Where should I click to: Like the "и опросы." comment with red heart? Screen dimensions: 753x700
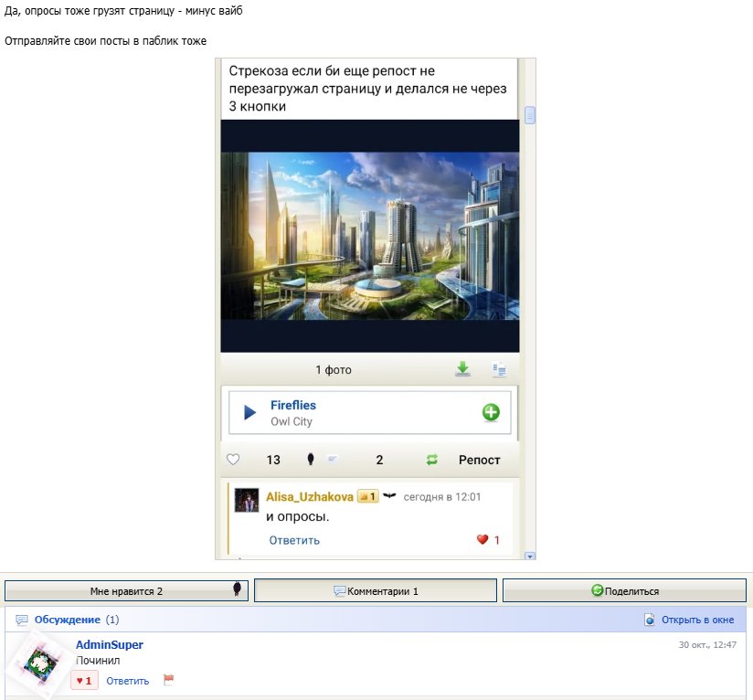(x=483, y=540)
